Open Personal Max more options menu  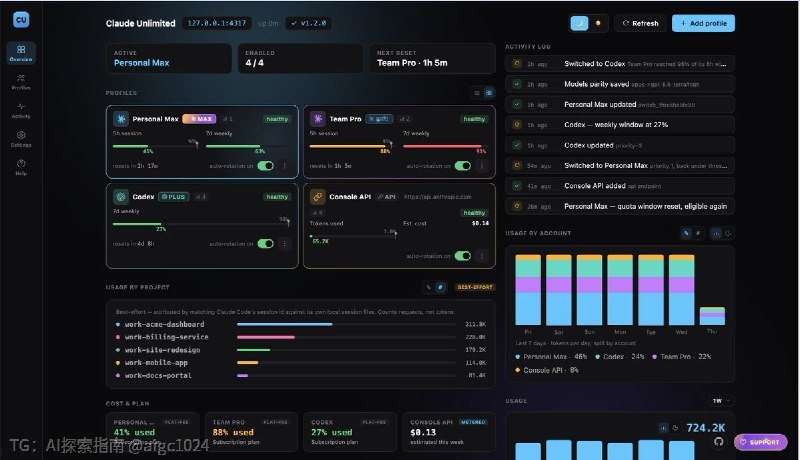(x=285, y=166)
